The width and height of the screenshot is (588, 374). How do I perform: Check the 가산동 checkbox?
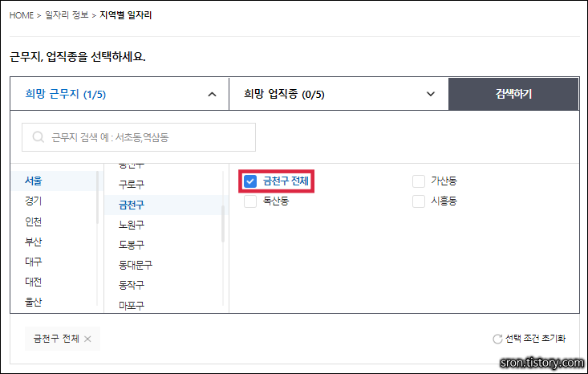pos(419,181)
